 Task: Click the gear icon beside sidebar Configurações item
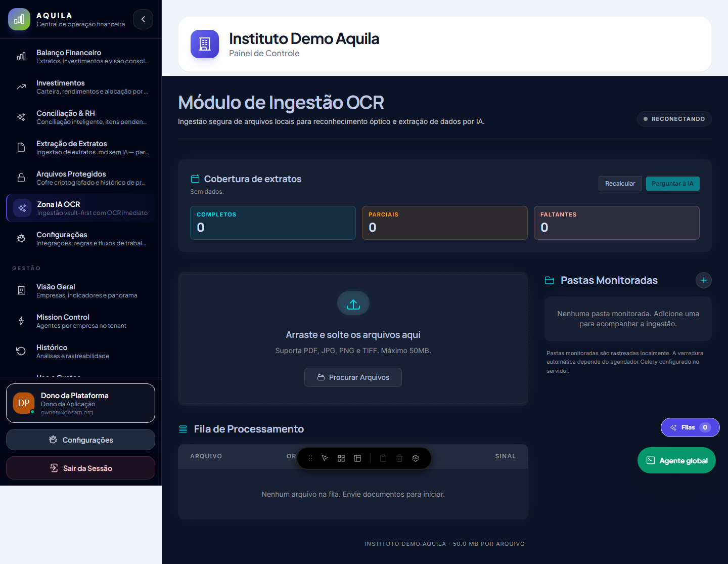coord(21,238)
